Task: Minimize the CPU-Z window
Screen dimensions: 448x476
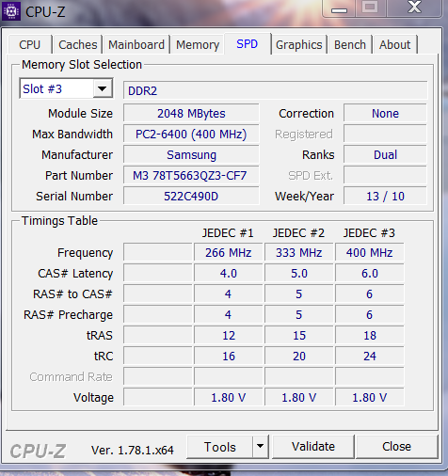Action: 339,8
